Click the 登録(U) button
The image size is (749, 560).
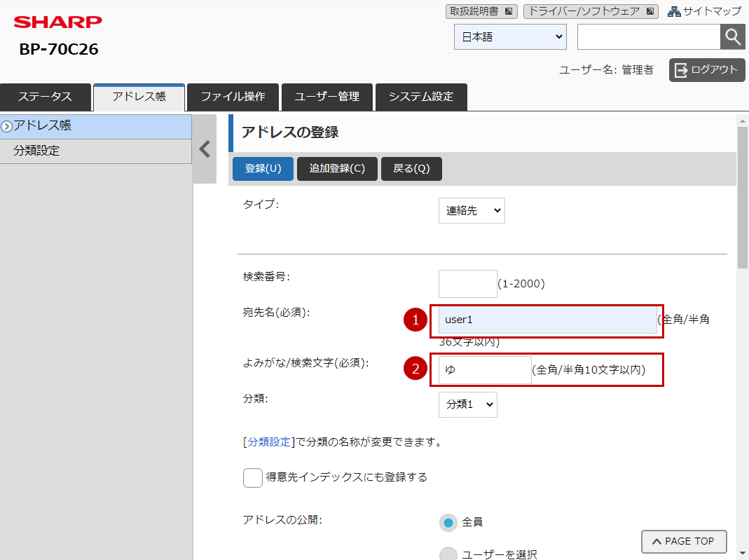[x=263, y=169]
